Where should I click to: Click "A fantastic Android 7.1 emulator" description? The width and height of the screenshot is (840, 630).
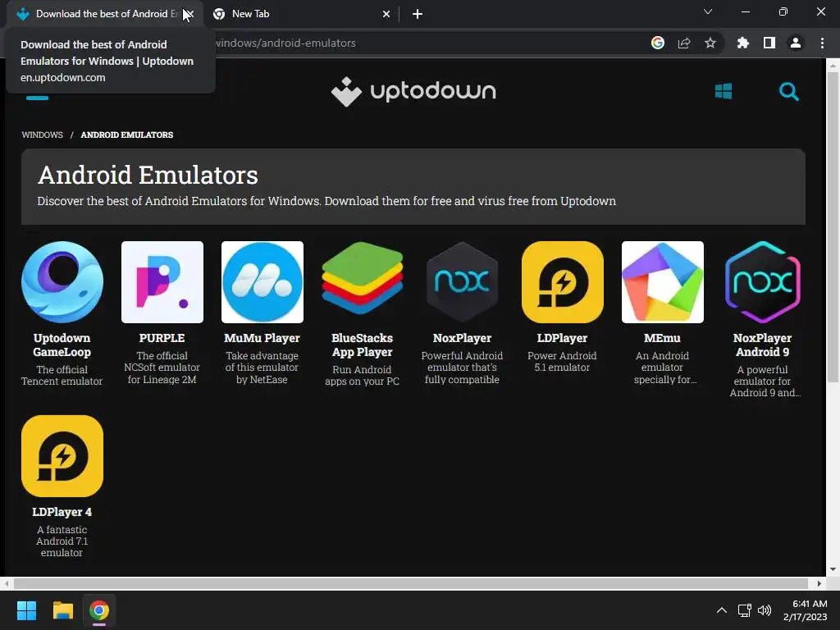62,541
